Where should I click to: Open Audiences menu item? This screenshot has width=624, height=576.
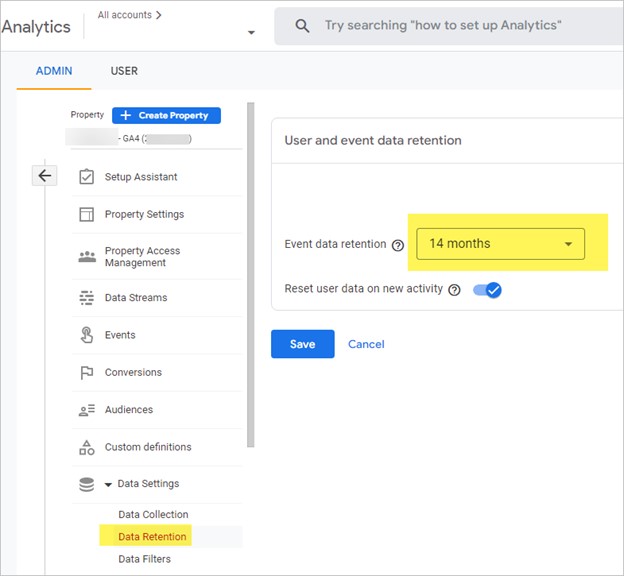click(129, 410)
